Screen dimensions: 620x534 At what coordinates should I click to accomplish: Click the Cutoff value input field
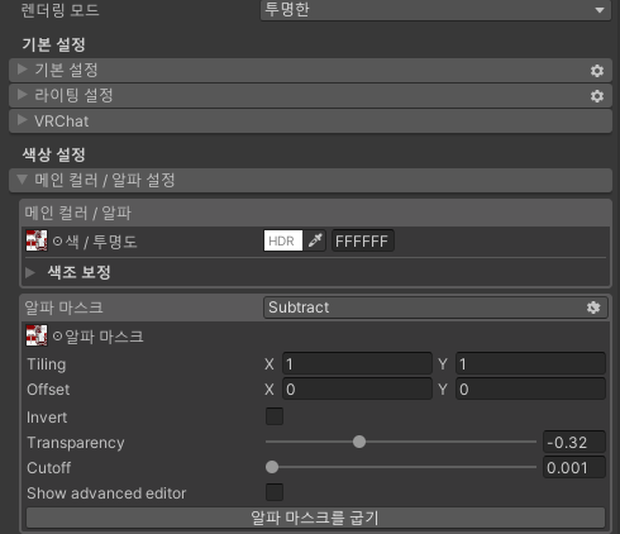pyautogui.click(x=574, y=468)
